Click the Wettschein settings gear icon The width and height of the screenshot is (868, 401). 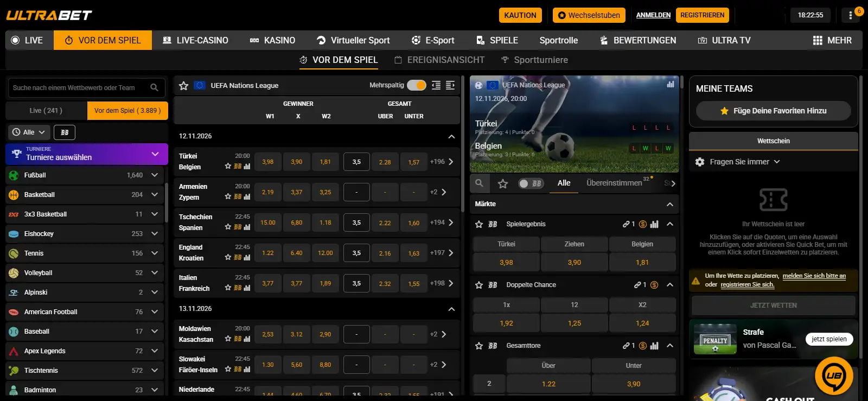click(x=700, y=162)
